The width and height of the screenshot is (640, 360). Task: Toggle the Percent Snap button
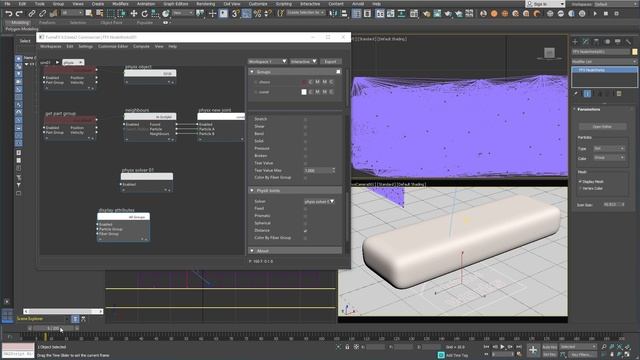(257, 14)
